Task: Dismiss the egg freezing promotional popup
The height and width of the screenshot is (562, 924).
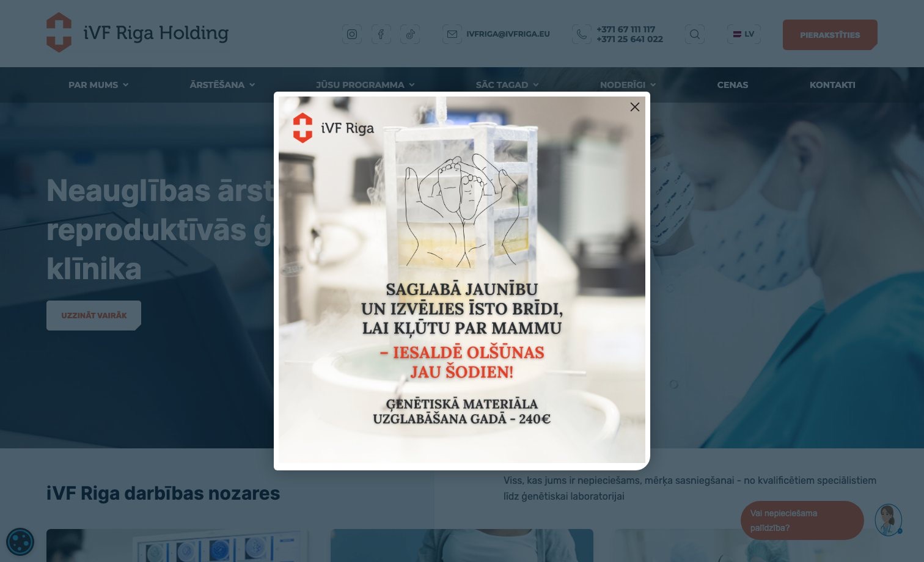Action: tap(634, 107)
